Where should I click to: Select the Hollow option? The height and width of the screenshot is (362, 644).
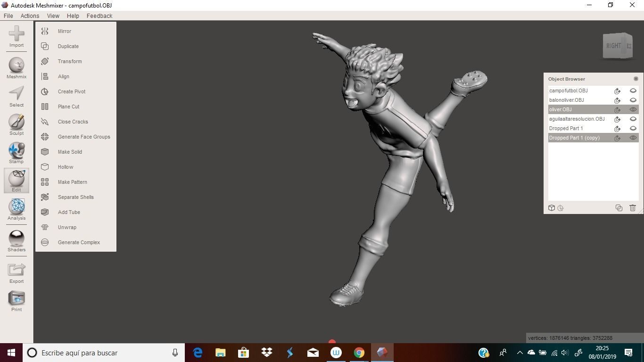pos(66,167)
